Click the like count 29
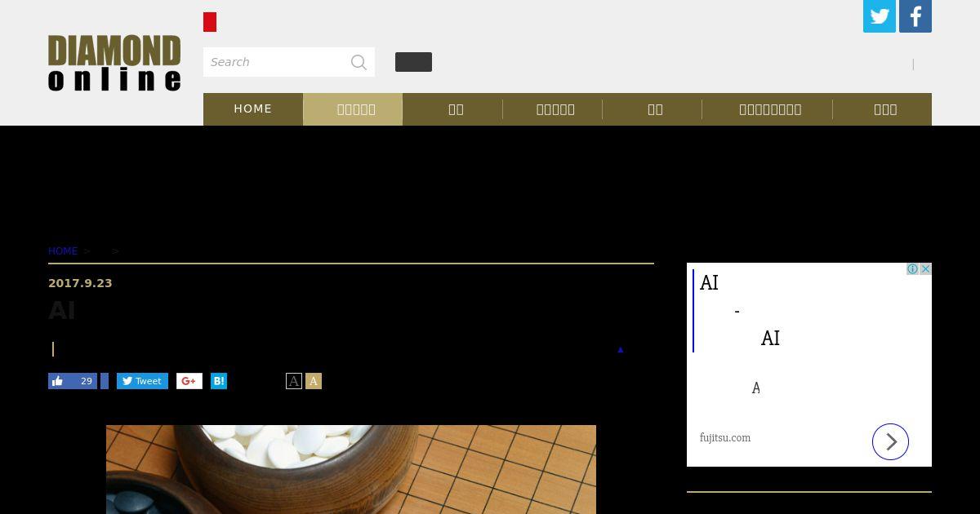The width and height of the screenshot is (980, 514). 87,381
